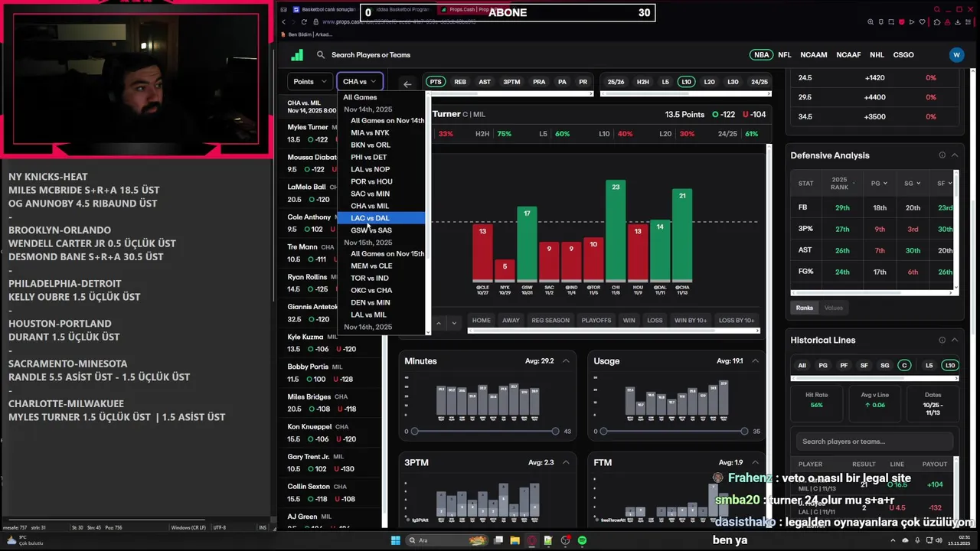980x551 pixels.
Task: Click the Opera browser taskbar icon
Action: (531, 540)
